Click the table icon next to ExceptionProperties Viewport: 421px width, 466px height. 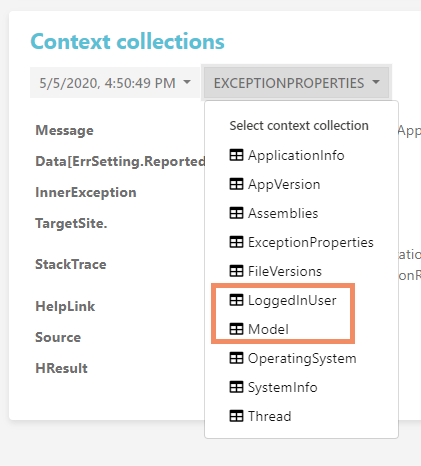(236, 242)
